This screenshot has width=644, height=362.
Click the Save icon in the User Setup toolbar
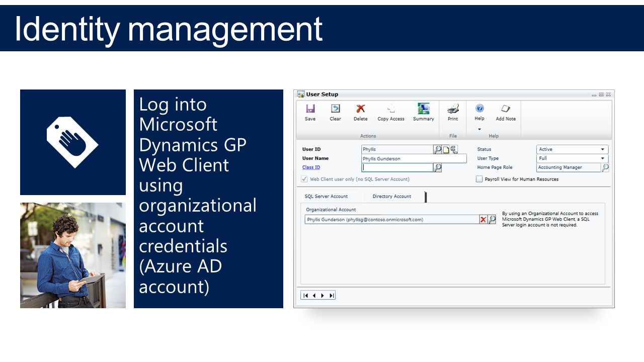pyautogui.click(x=310, y=109)
